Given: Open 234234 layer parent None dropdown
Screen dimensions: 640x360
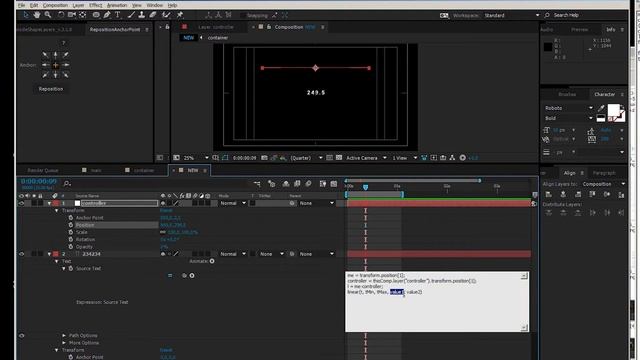Looking at the screenshot, I should (317, 254).
